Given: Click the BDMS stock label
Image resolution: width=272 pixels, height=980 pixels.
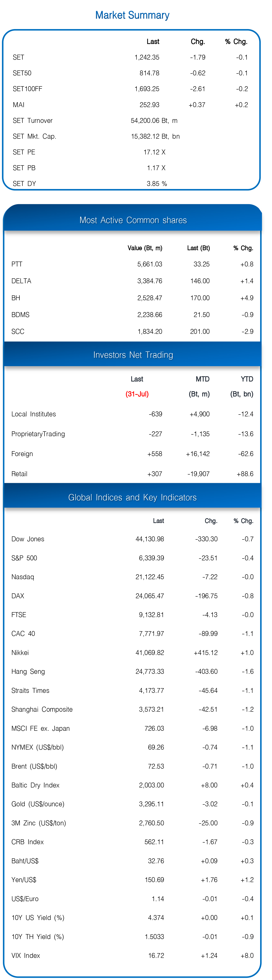Looking at the screenshot, I should (x=20, y=315).
